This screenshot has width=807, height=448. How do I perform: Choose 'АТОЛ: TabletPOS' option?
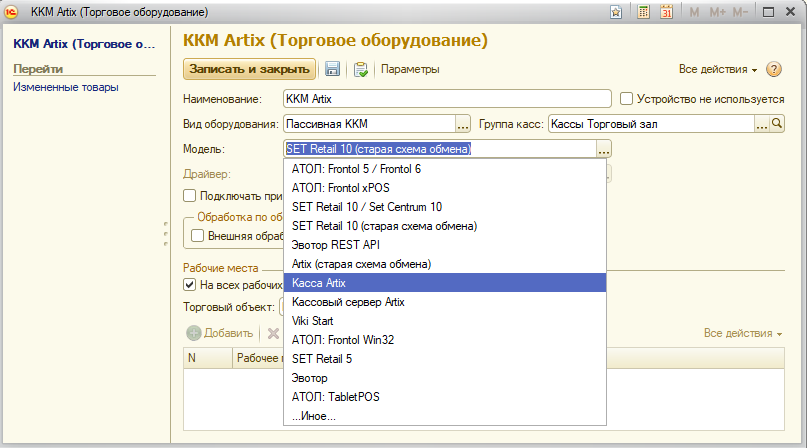pos(445,397)
